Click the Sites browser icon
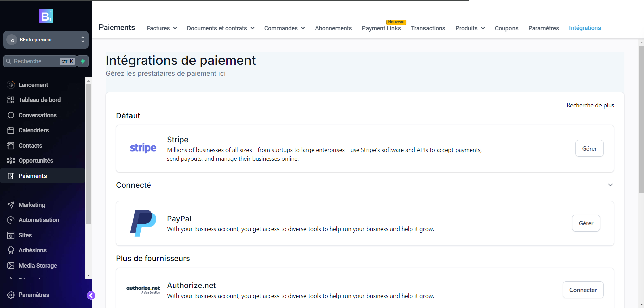 (11, 235)
